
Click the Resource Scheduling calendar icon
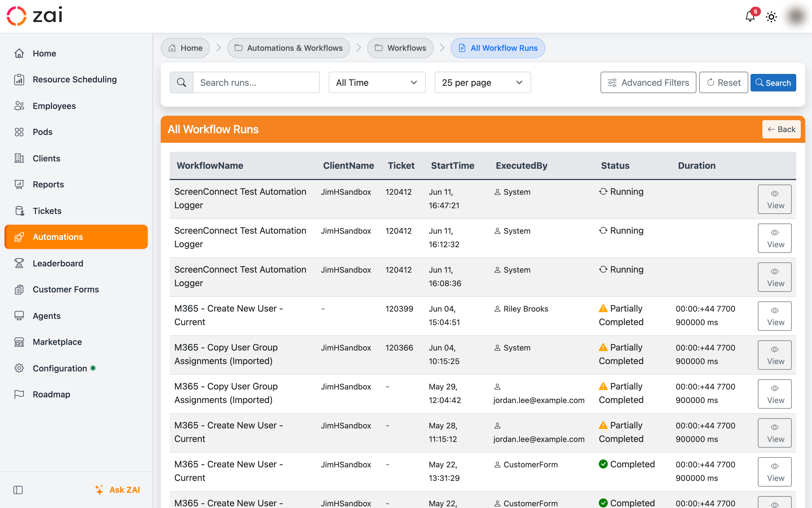pyautogui.click(x=19, y=80)
